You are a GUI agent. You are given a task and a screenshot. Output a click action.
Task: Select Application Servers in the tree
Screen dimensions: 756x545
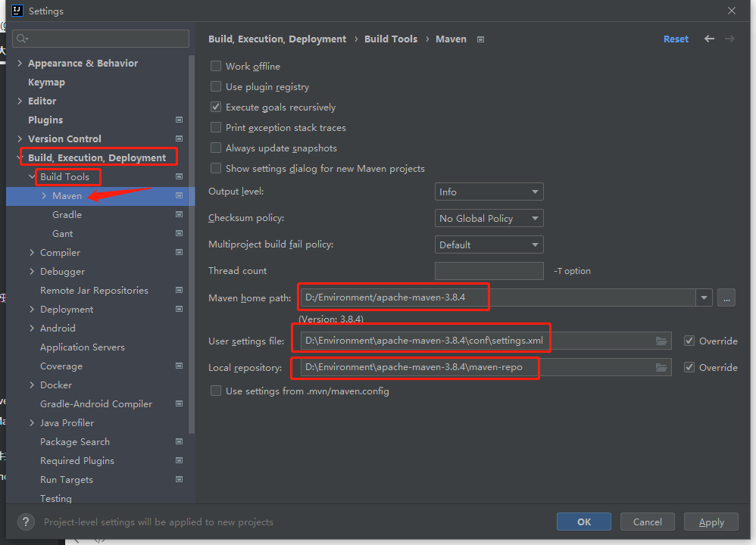(83, 347)
